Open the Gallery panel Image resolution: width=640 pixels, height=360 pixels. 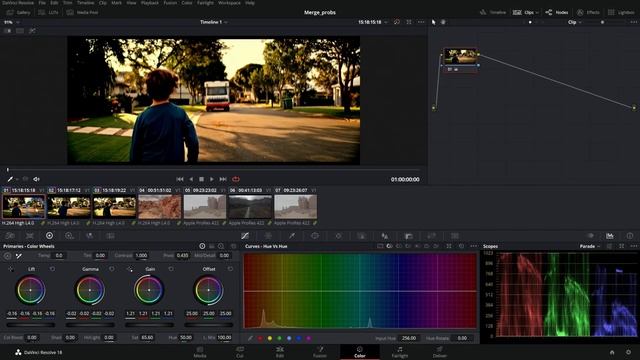[19, 13]
